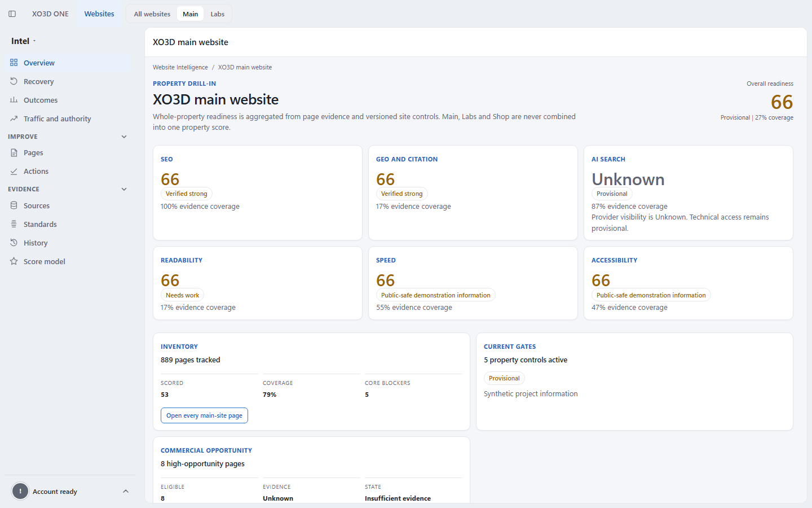Click Public-safe demonstration badge in Speed card
Viewport: 812px width, 508px height.
pyautogui.click(x=436, y=295)
